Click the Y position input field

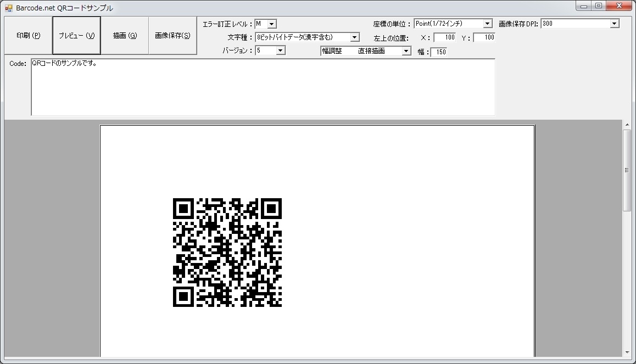pos(484,38)
